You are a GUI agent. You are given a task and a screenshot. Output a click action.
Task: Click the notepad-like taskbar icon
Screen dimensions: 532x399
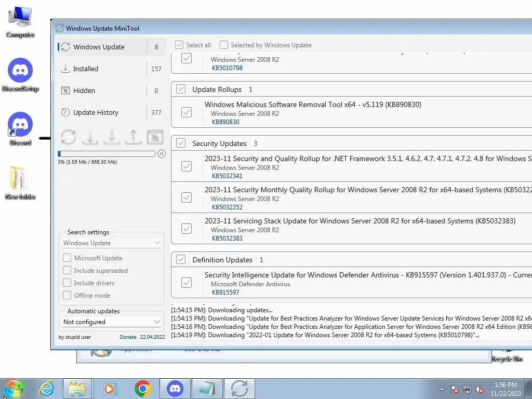click(x=207, y=389)
